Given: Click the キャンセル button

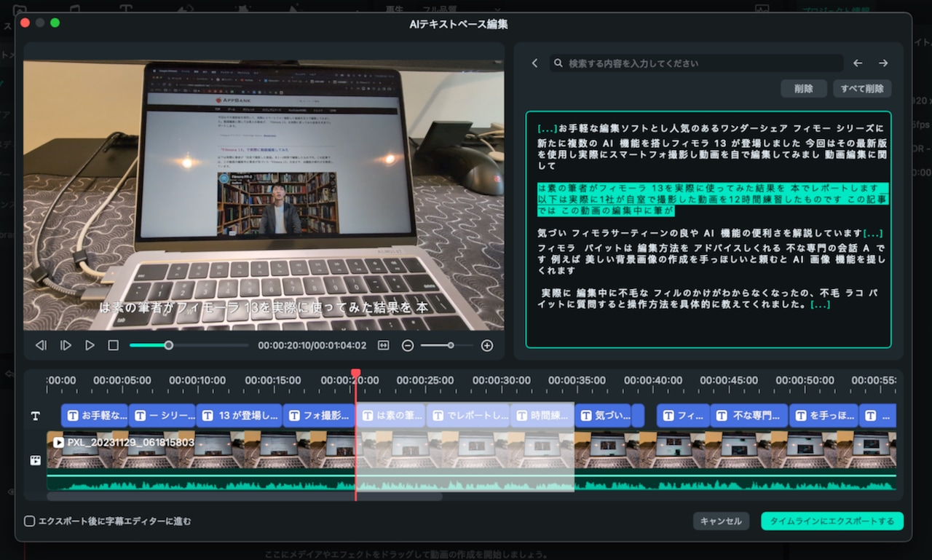Looking at the screenshot, I should click(721, 521).
